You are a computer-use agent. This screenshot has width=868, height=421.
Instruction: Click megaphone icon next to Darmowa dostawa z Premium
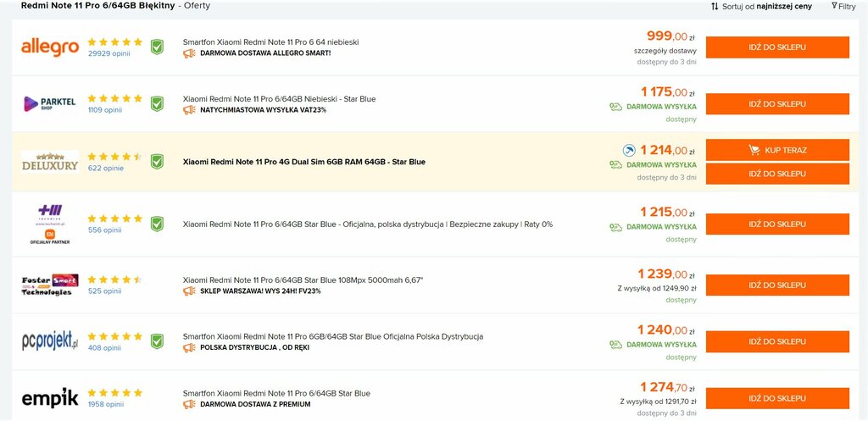(189, 404)
